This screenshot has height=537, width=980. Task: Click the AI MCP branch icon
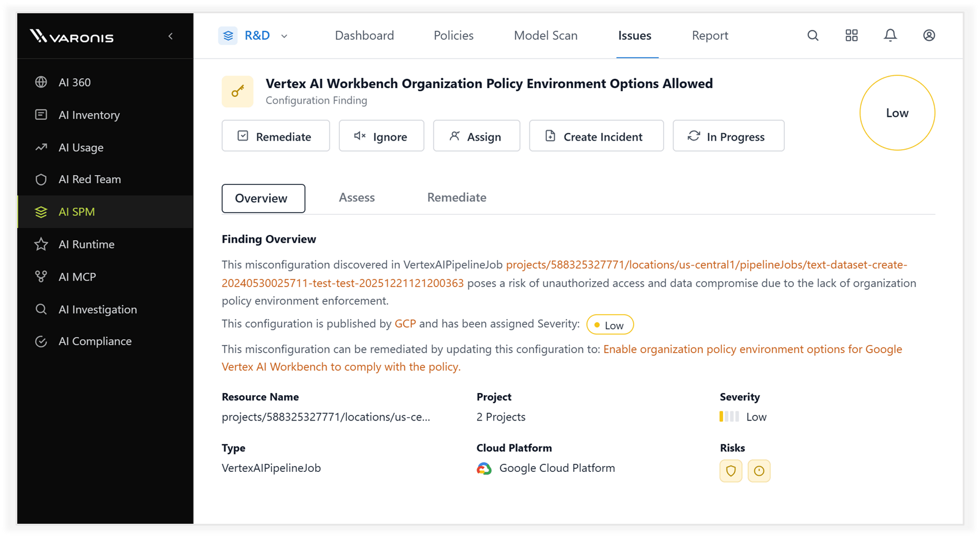41,277
